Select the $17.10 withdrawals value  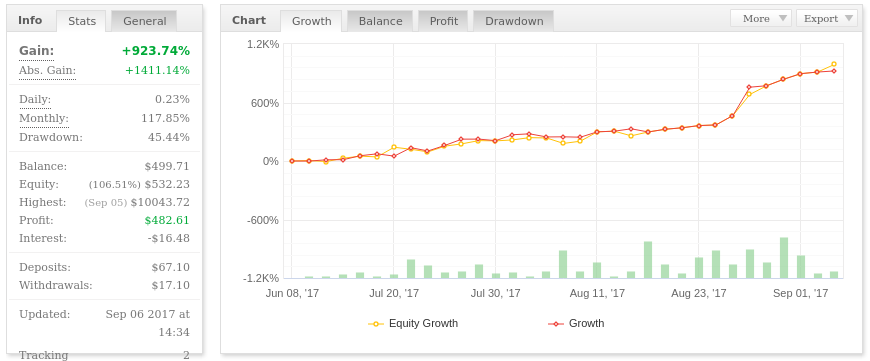point(170,286)
